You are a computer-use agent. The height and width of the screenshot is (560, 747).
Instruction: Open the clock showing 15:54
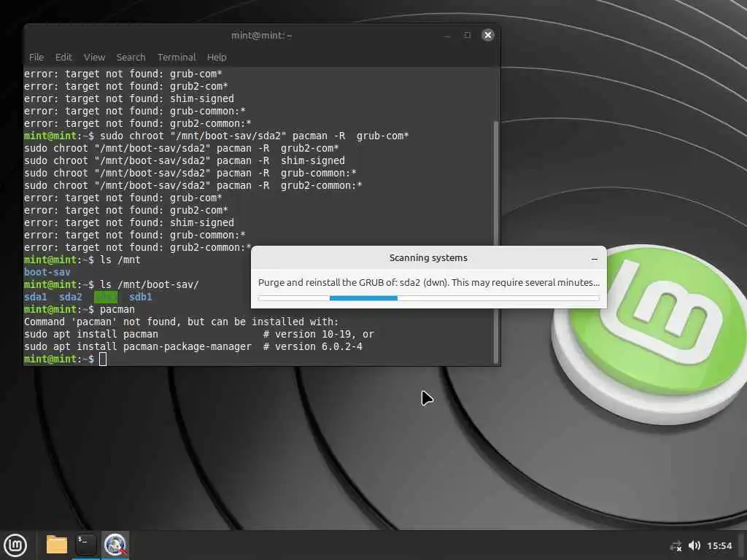pos(719,545)
